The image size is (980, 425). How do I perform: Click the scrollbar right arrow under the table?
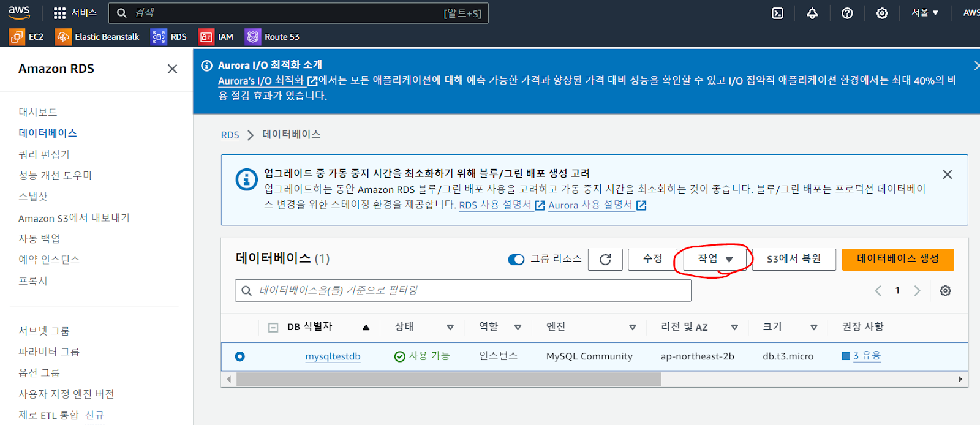point(960,379)
